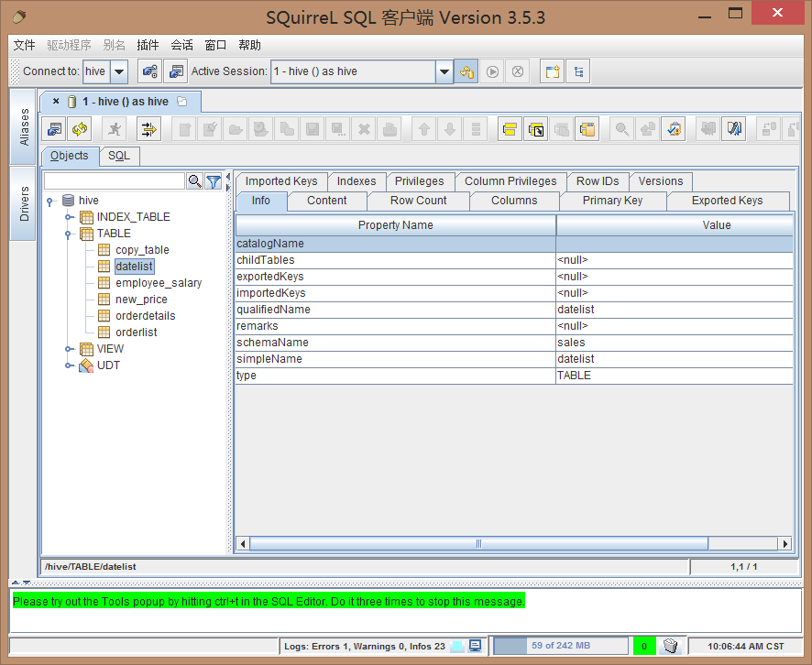The image size is (812, 665).
Task: Click the grayed-out printer icon
Action: pyautogui.click(x=390, y=129)
